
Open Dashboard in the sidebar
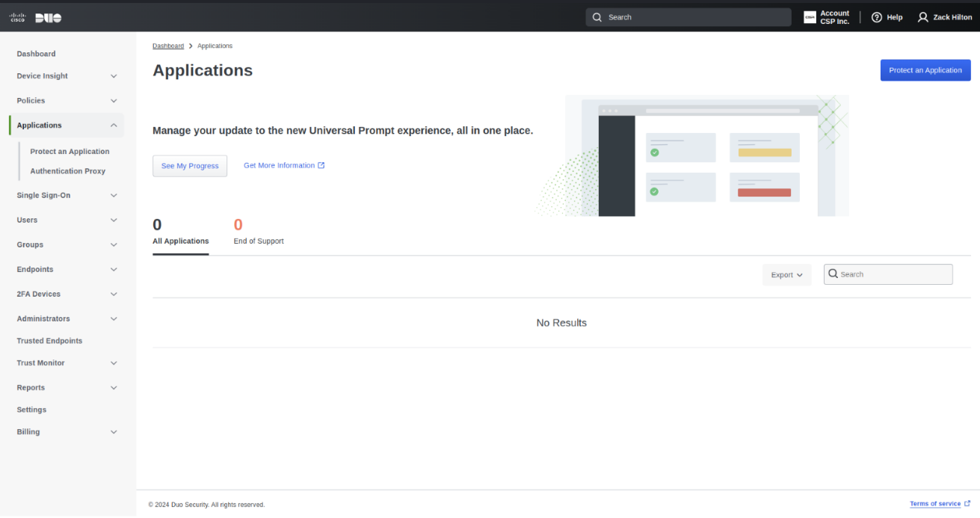[x=36, y=54]
